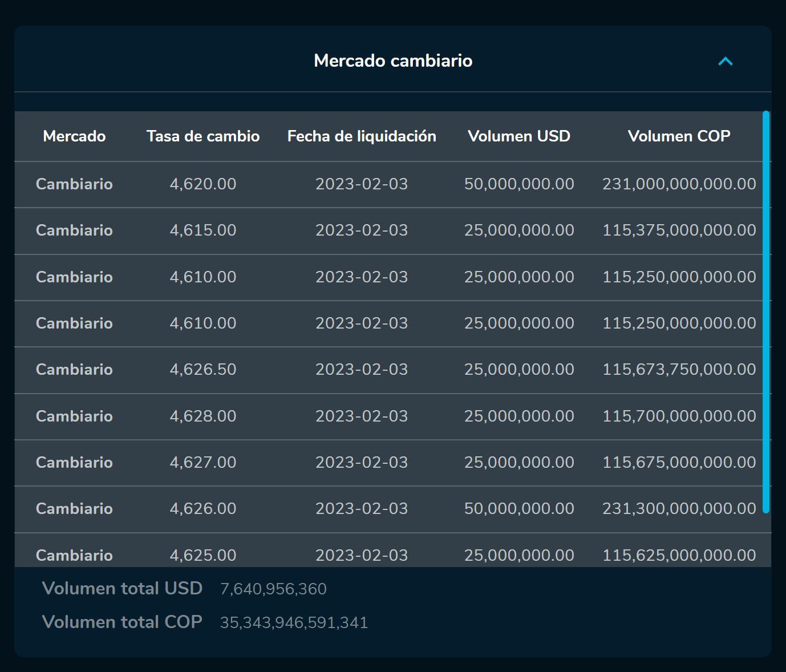Sort by the Volumen USD column

tap(519, 136)
